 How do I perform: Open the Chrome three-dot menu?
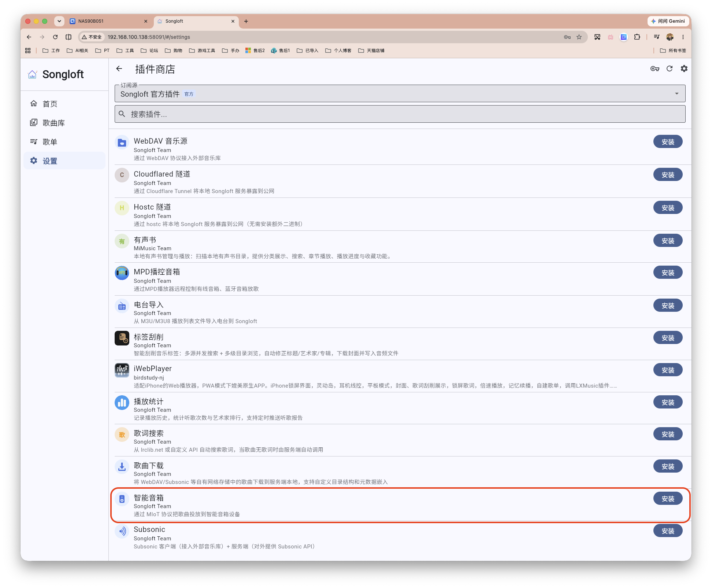(x=683, y=37)
